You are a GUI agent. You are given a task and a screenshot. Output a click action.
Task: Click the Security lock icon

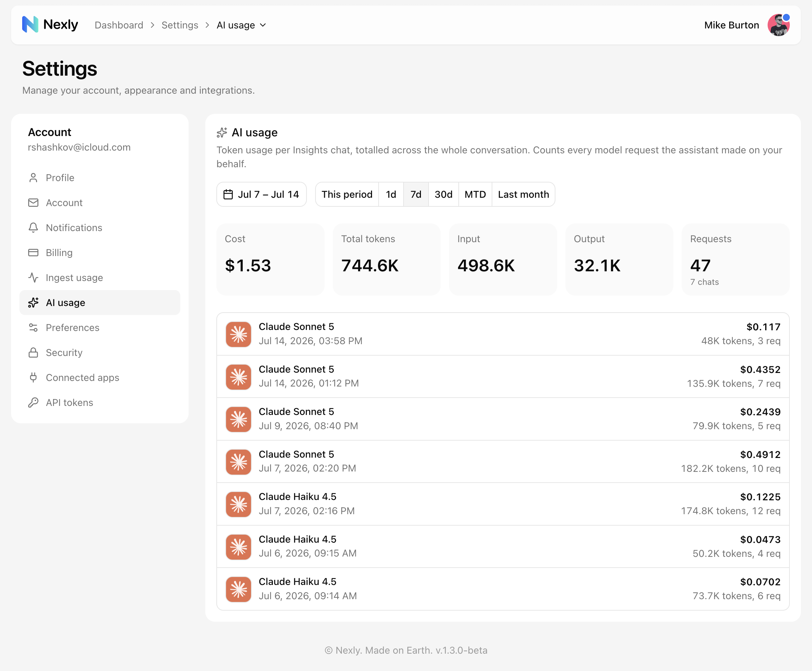coord(33,353)
